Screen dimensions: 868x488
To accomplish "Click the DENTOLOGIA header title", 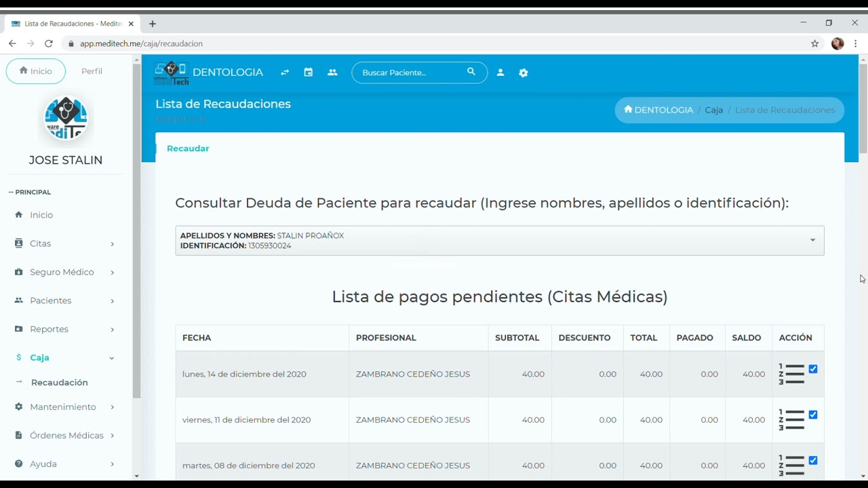I will pos(228,73).
